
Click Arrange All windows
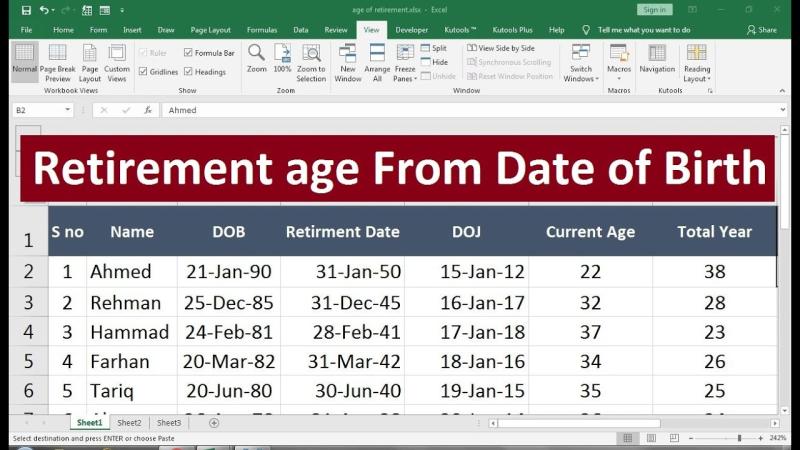pos(377,63)
